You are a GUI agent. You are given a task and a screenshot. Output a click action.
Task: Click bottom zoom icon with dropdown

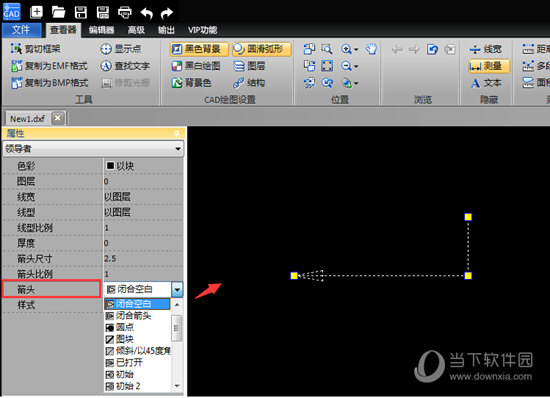pos(346,83)
